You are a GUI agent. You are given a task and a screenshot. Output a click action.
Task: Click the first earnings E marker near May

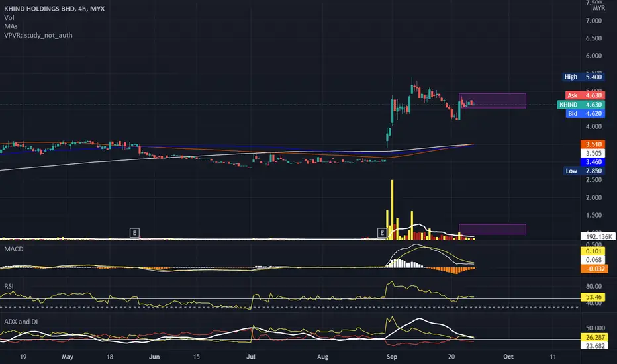(x=134, y=232)
